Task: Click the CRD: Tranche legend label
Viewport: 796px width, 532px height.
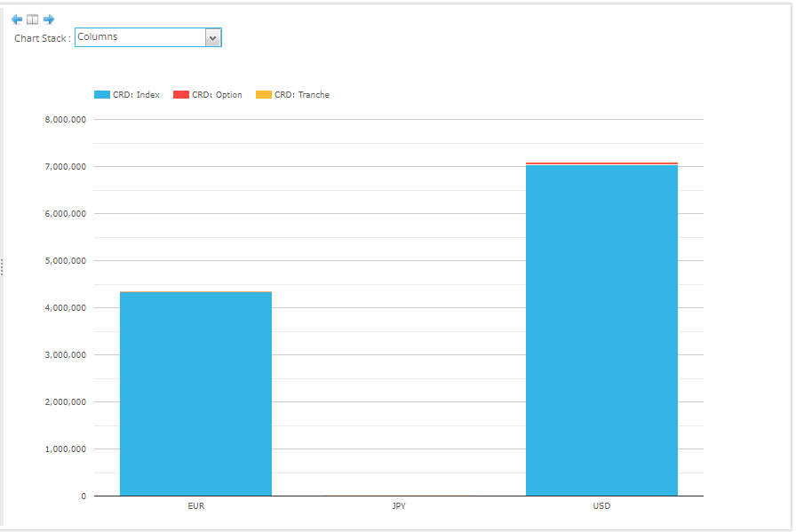Action: (302, 95)
